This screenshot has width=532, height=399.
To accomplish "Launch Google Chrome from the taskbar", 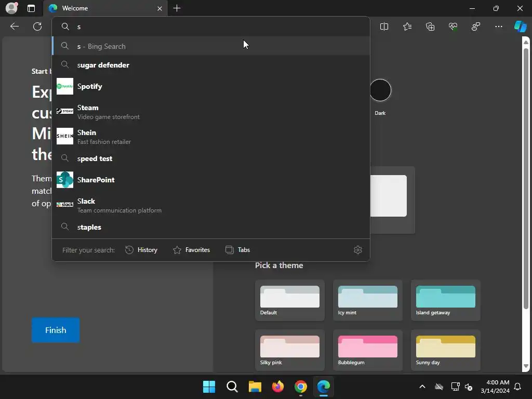I will [x=301, y=387].
